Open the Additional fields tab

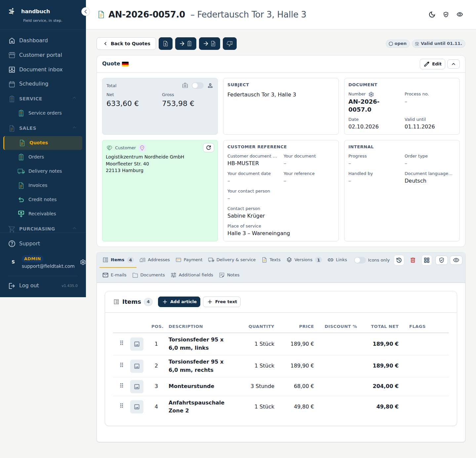[x=192, y=275]
